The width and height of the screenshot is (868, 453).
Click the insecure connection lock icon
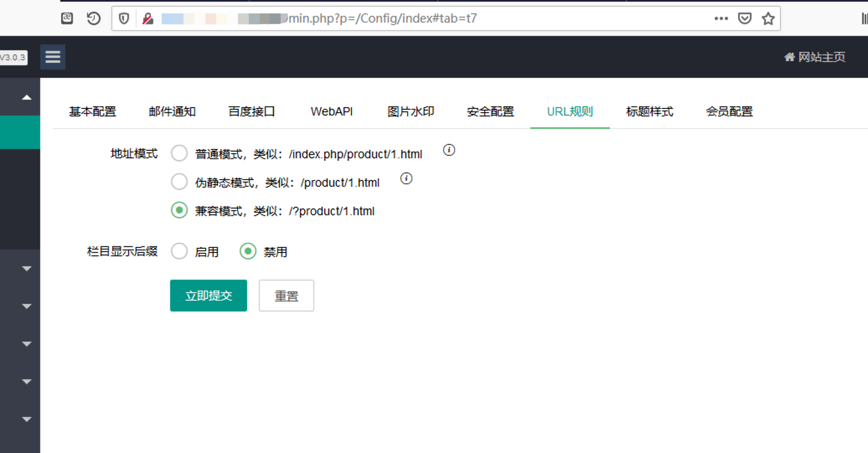[x=147, y=18]
